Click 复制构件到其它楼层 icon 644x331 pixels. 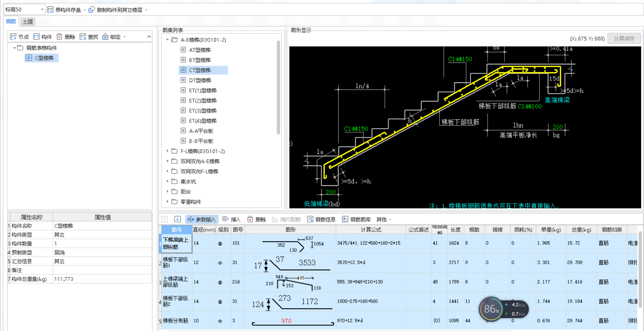click(x=91, y=9)
